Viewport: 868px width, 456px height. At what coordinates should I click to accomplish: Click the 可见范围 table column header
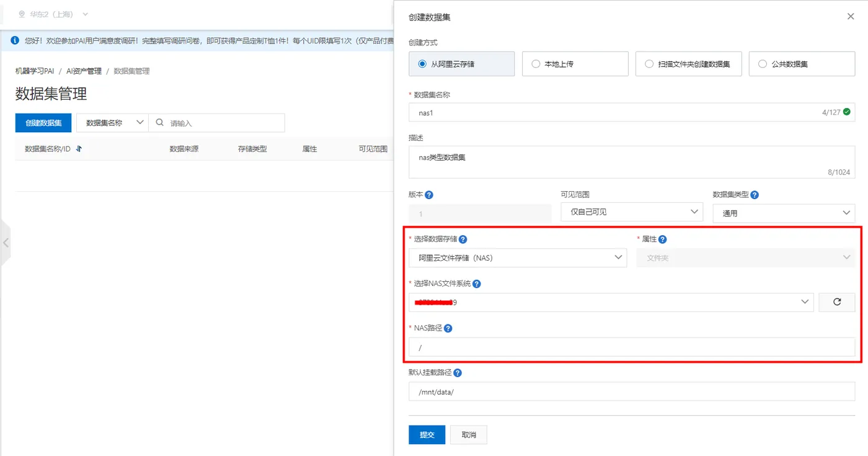pyautogui.click(x=373, y=149)
